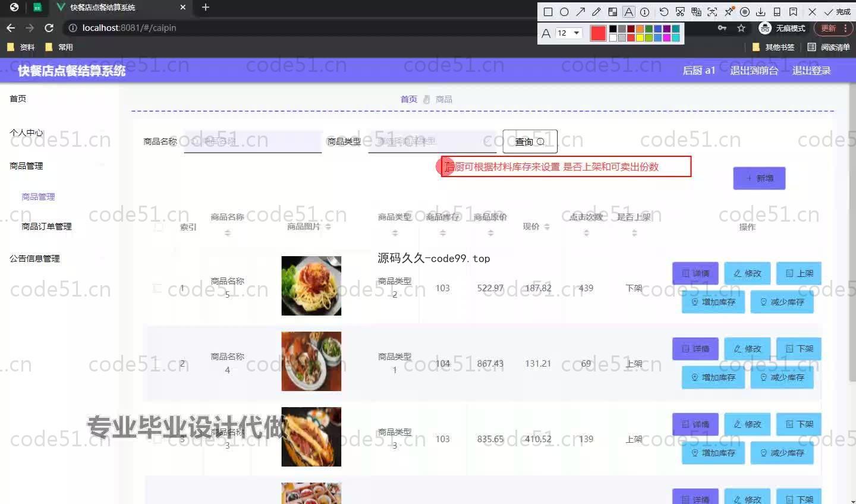Go back with the browser back arrow
The width and height of the screenshot is (856, 504).
[11, 28]
